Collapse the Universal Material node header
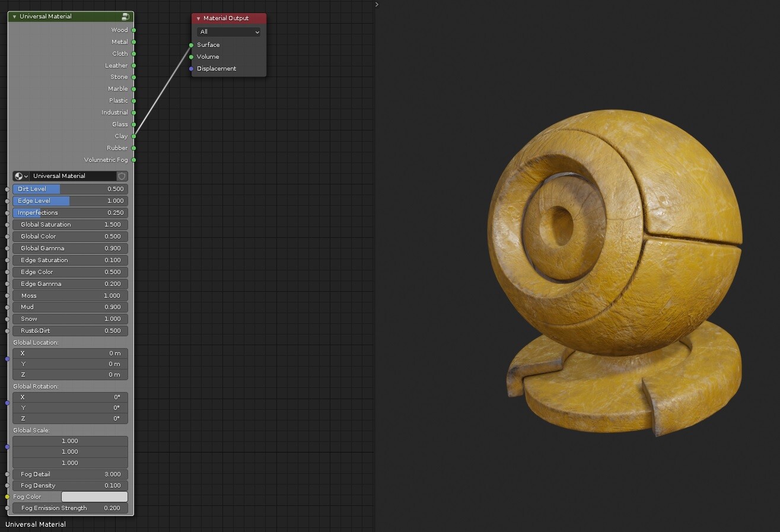This screenshot has height=532, width=780. tap(14, 16)
